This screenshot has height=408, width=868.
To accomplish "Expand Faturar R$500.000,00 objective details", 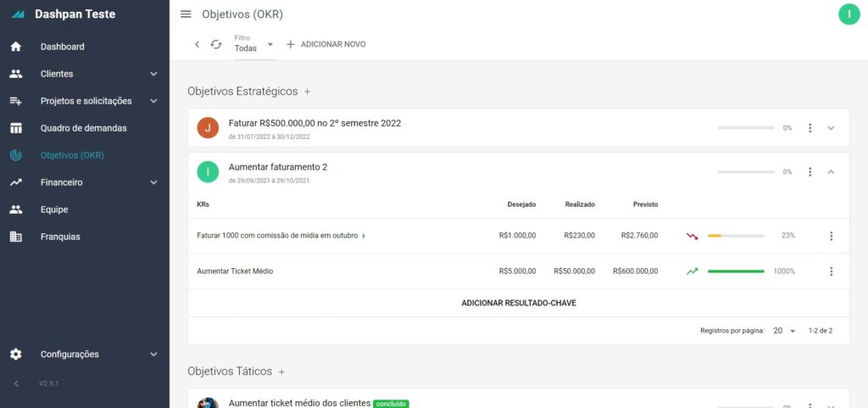I will pos(831,128).
